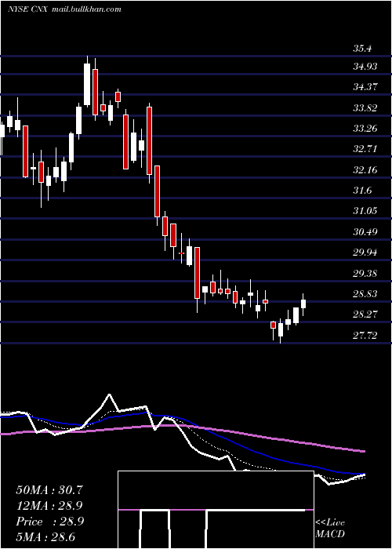Click the 27.72 price axis label

pos(365,336)
